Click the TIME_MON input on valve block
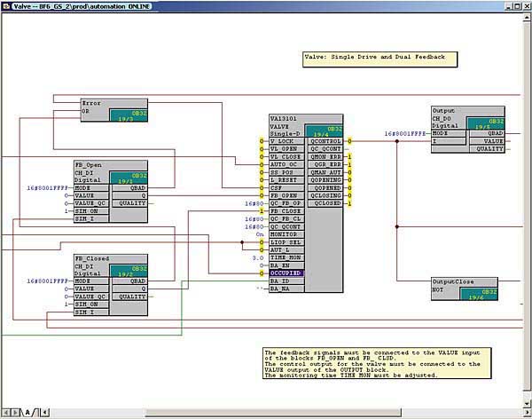Image resolution: width=532 pixels, height=419 pixels. point(286,257)
